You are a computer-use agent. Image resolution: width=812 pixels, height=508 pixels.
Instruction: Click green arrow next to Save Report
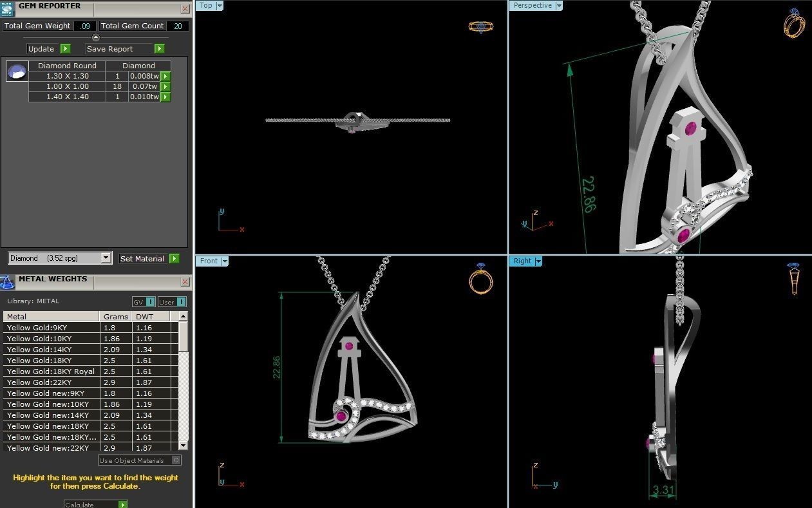click(159, 49)
